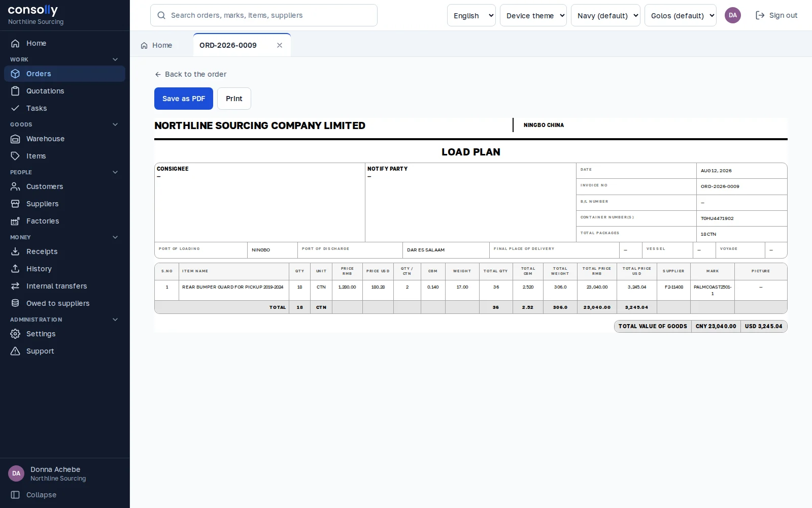Switch to the Home tab
The width and height of the screenshot is (812, 508).
[x=157, y=45]
